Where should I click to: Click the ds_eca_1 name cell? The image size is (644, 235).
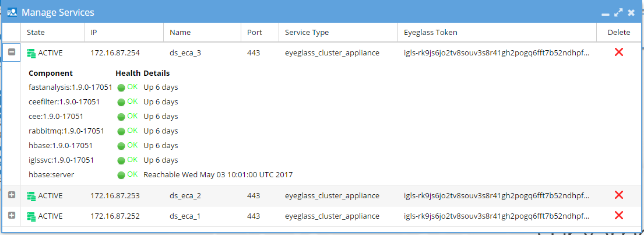pos(185,216)
